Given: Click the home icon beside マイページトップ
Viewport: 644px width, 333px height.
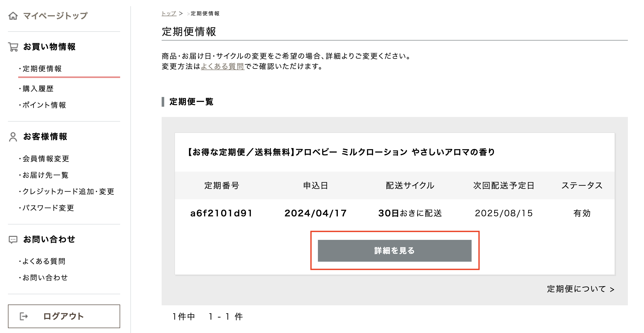Looking at the screenshot, I should click(13, 16).
